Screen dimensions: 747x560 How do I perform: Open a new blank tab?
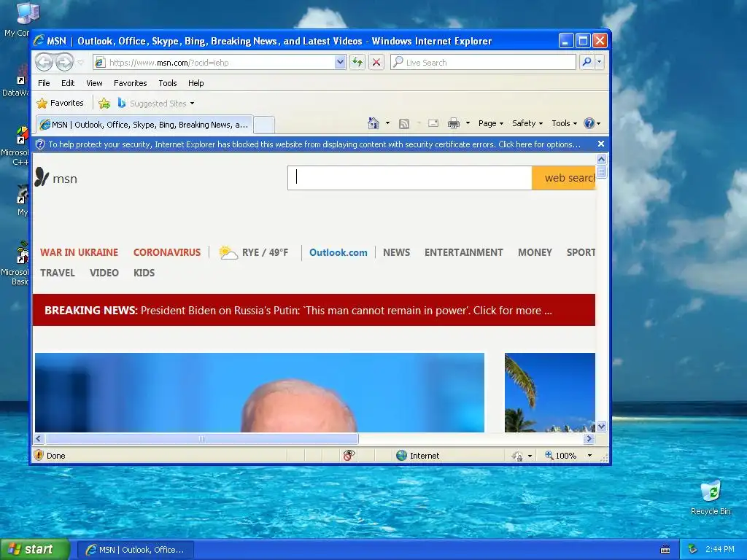(264, 125)
